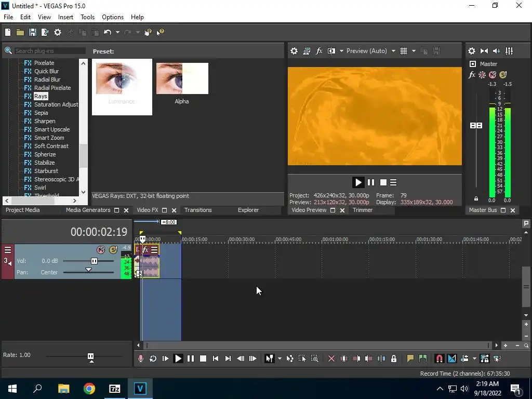Image resolution: width=532 pixels, height=399 pixels.
Task: Toggle Dim Output in Master Bus
Action: coord(496,51)
